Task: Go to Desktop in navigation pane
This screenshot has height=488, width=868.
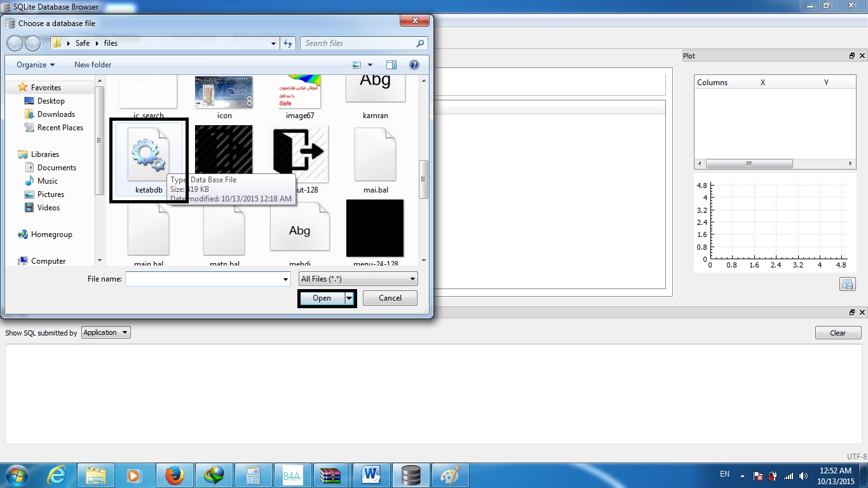Action: 51,101
